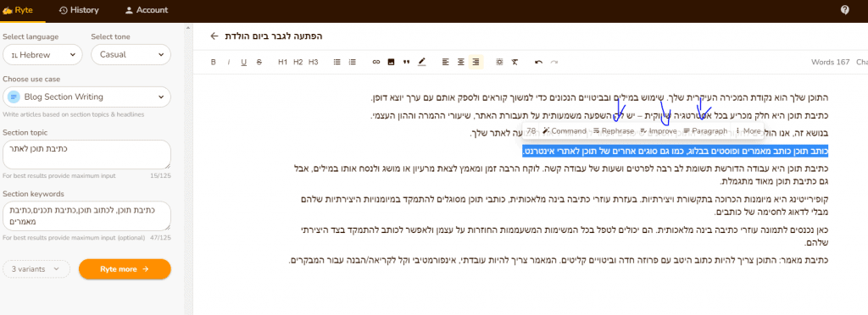Open the Hebrew language dropdown

click(42, 55)
